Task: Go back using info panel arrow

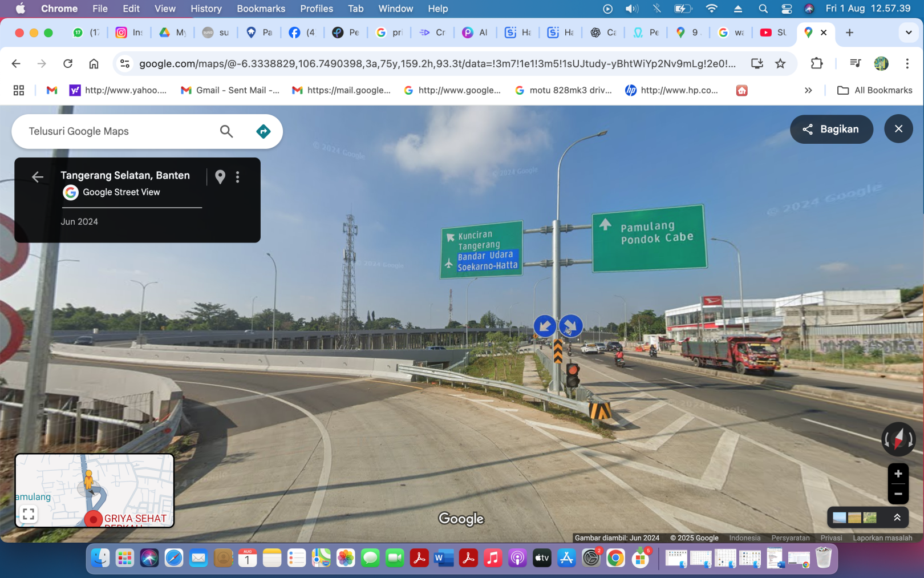Action: [x=38, y=177]
